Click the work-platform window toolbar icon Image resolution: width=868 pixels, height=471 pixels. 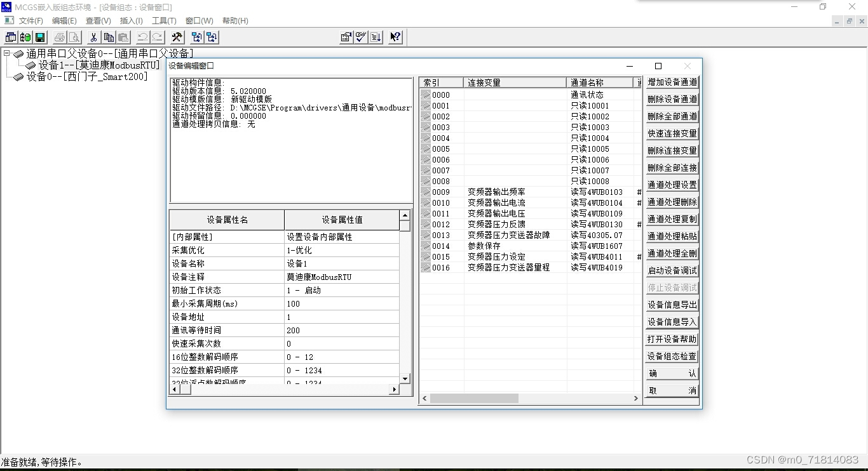click(11, 37)
